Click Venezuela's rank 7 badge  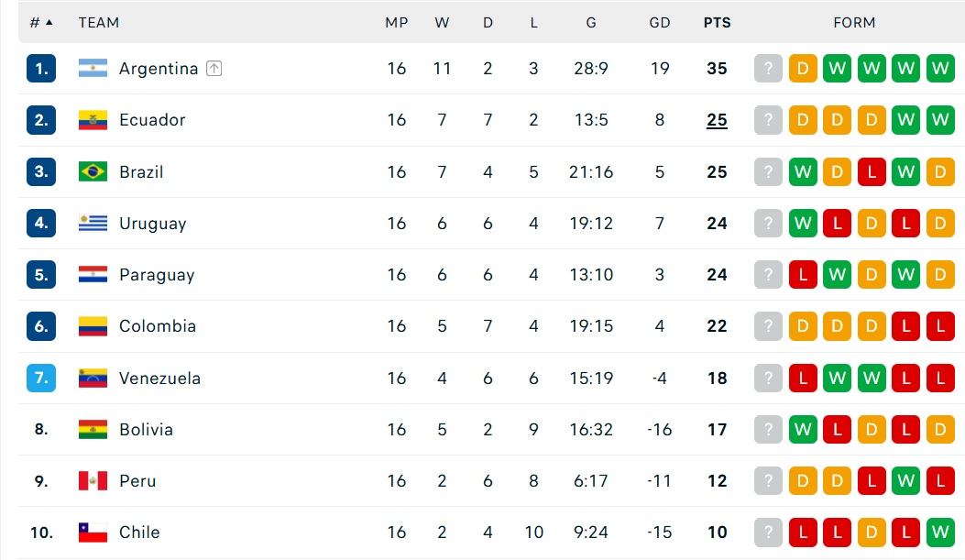pos(41,378)
